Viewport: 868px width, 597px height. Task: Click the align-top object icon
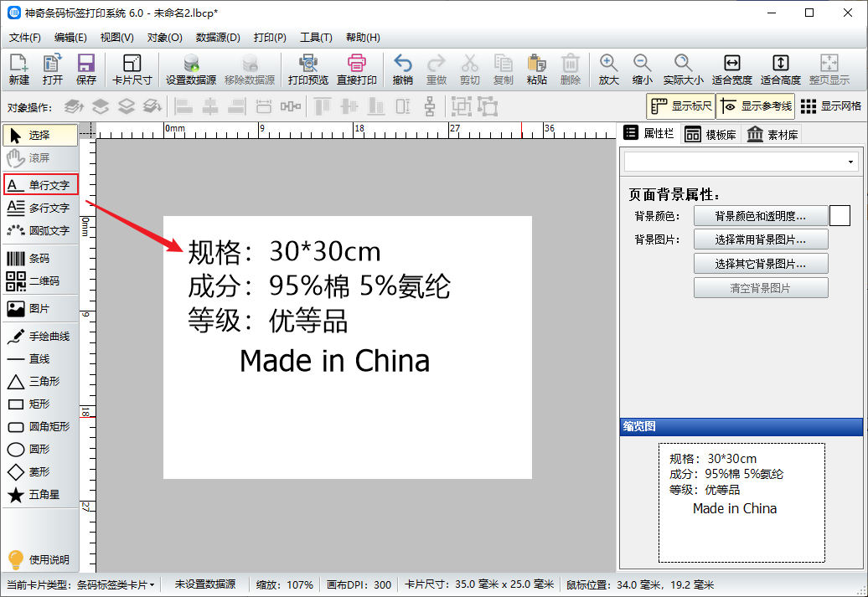[x=323, y=106]
